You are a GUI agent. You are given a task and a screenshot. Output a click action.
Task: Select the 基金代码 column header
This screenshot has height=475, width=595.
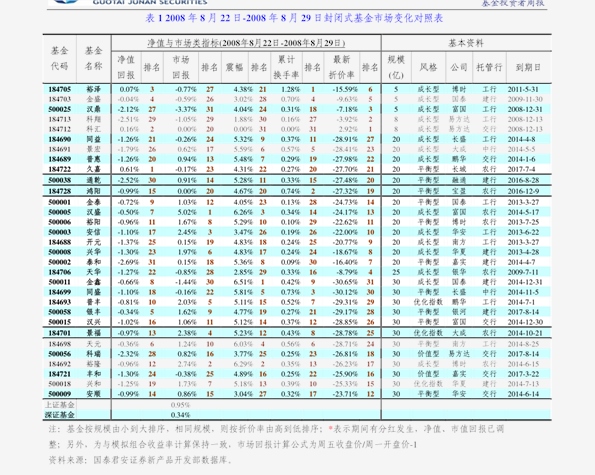click(x=60, y=58)
